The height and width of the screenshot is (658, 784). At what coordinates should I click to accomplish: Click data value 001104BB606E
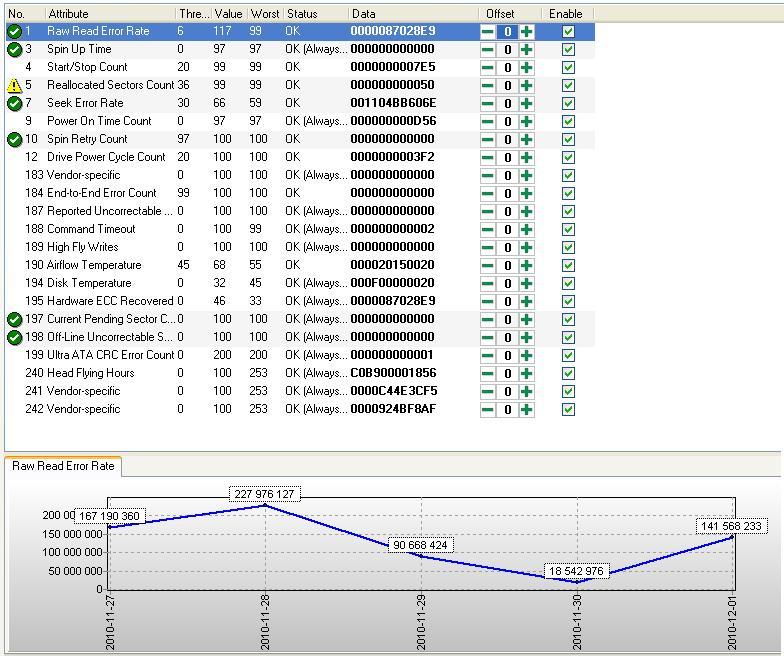click(393, 103)
